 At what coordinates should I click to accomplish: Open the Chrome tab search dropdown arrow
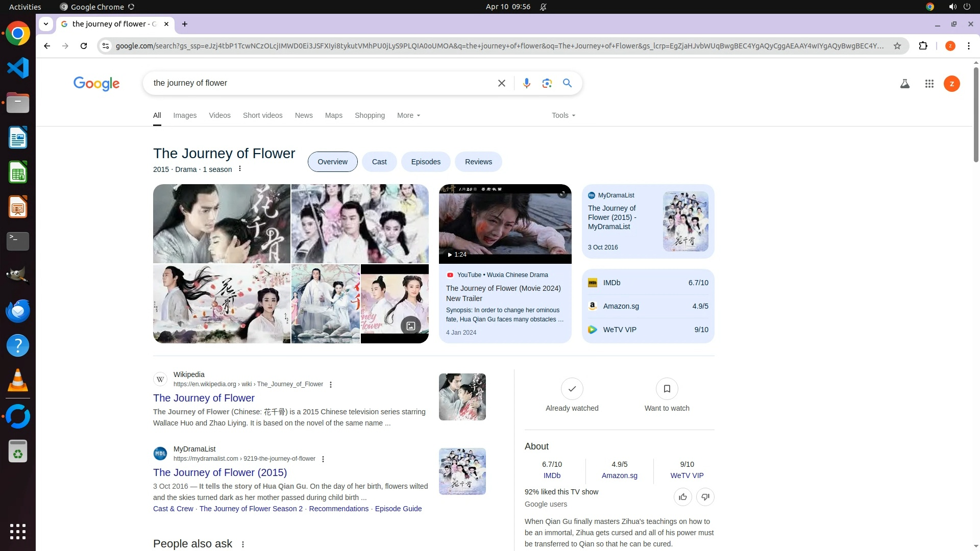(x=46, y=24)
